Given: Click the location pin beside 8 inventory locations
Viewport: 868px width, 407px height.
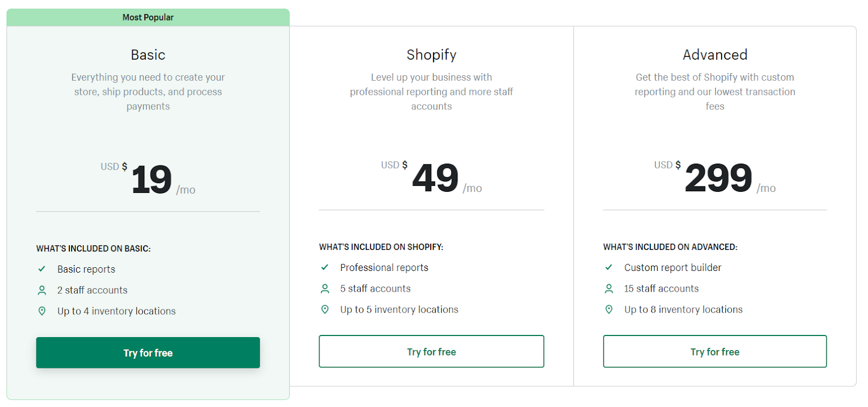Looking at the screenshot, I should point(609,309).
